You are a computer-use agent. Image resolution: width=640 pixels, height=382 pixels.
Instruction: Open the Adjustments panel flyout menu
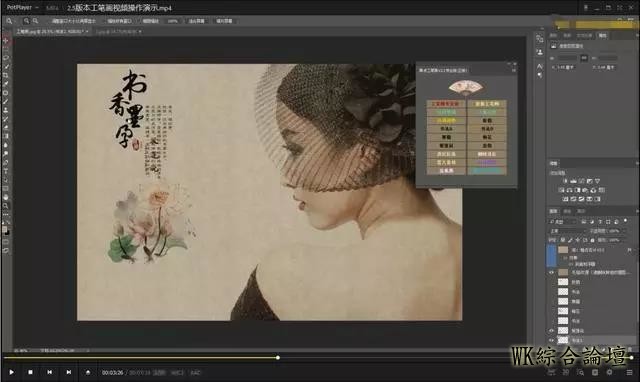click(637, 163)
